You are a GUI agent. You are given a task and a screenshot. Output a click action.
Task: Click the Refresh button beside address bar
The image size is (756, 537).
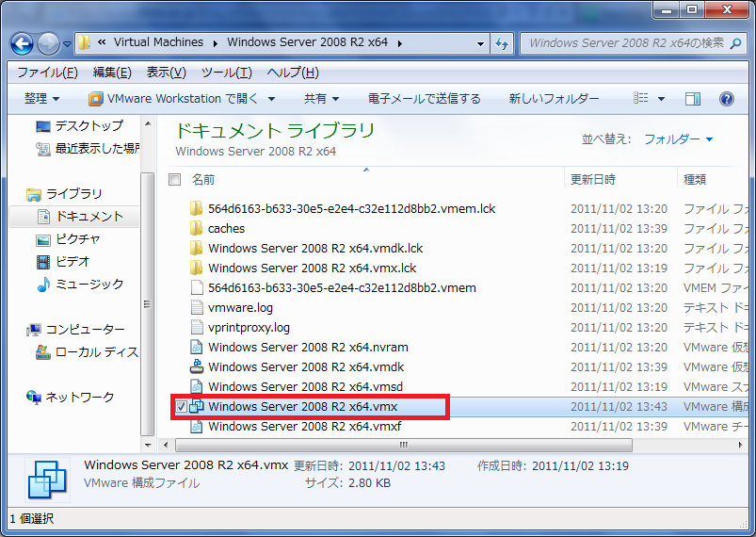502,44
